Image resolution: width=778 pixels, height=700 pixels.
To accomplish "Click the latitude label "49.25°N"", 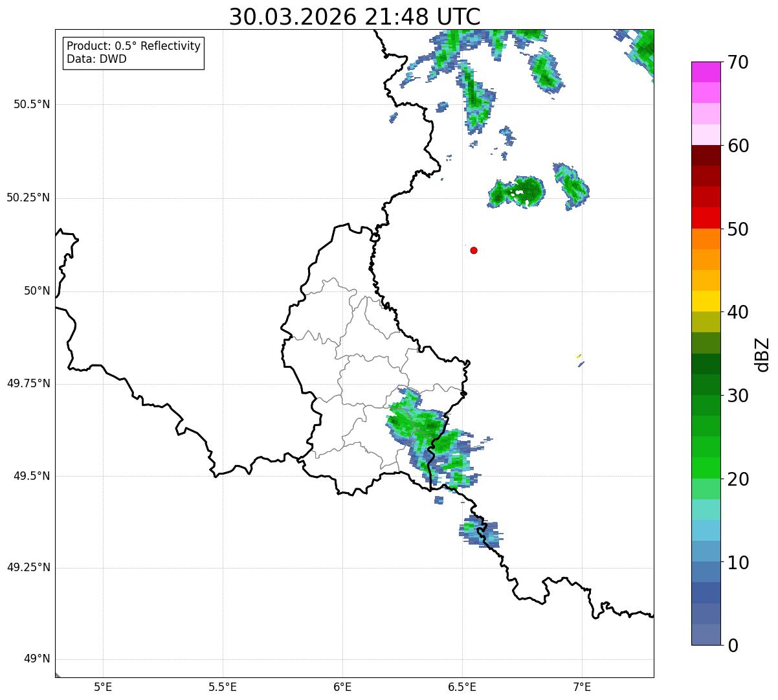I will 28,567.
